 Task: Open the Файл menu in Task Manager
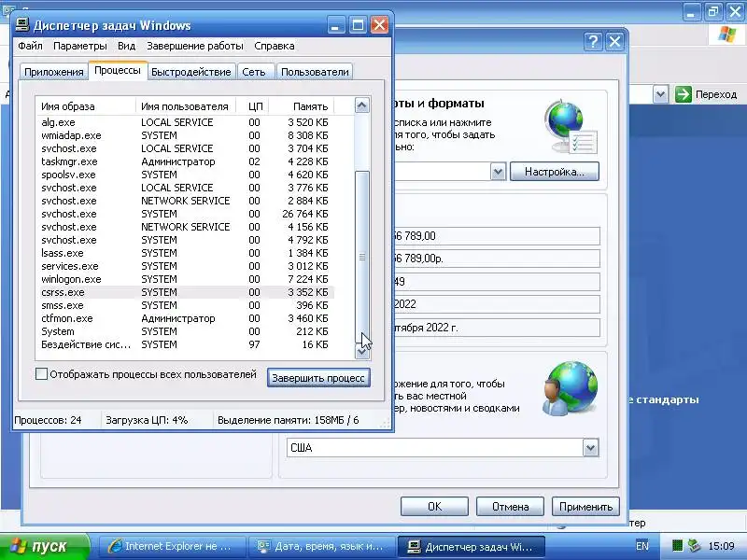pos(30,46)
